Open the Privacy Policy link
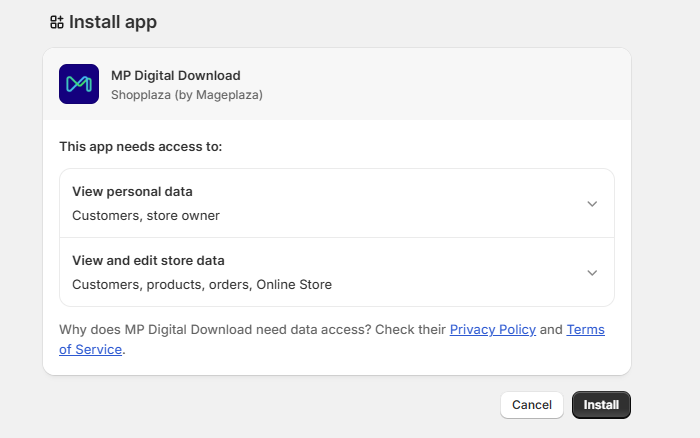 492,329
